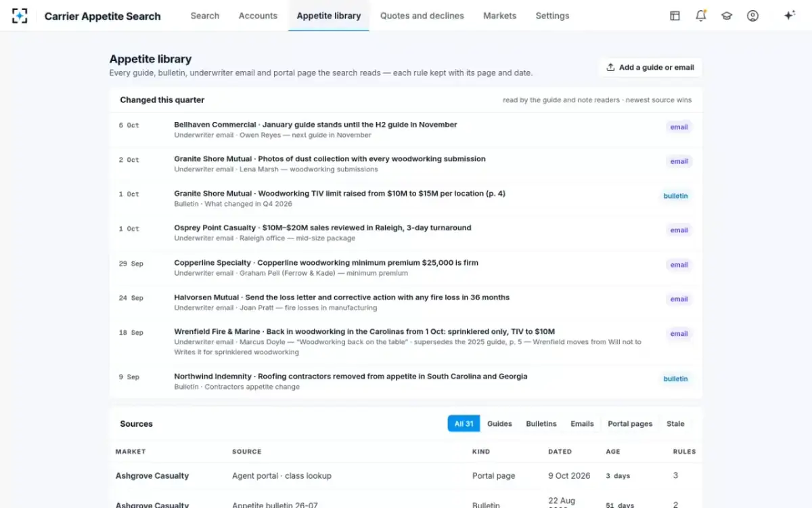This screenshot has width=812, height=508.
Task: Open the notifications bell
Action: [x=701, y=16]
